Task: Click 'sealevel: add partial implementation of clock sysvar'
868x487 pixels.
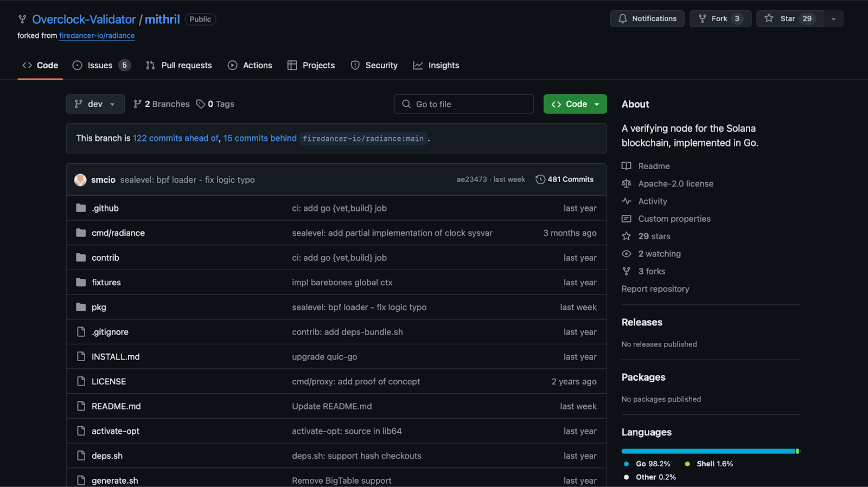Action: pos(392,233)
